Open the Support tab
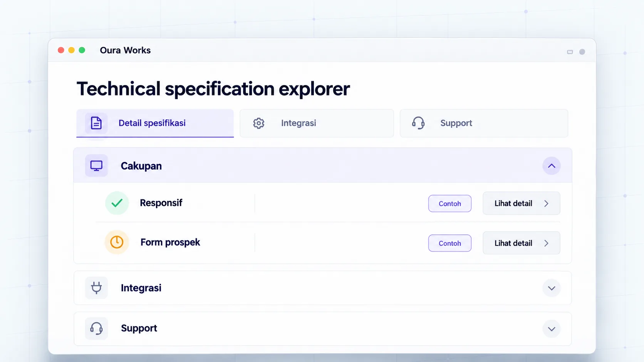 484,123
